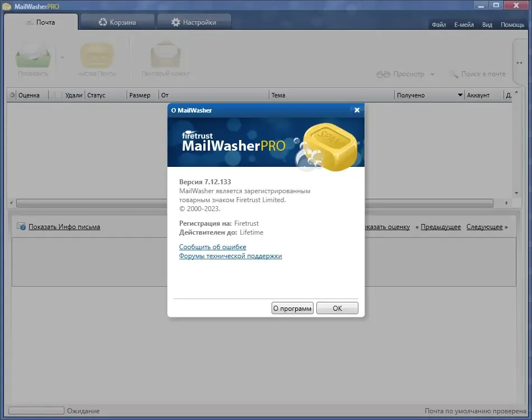
Task: Click the Показать Инфо письма link
Action: (64, 227)
